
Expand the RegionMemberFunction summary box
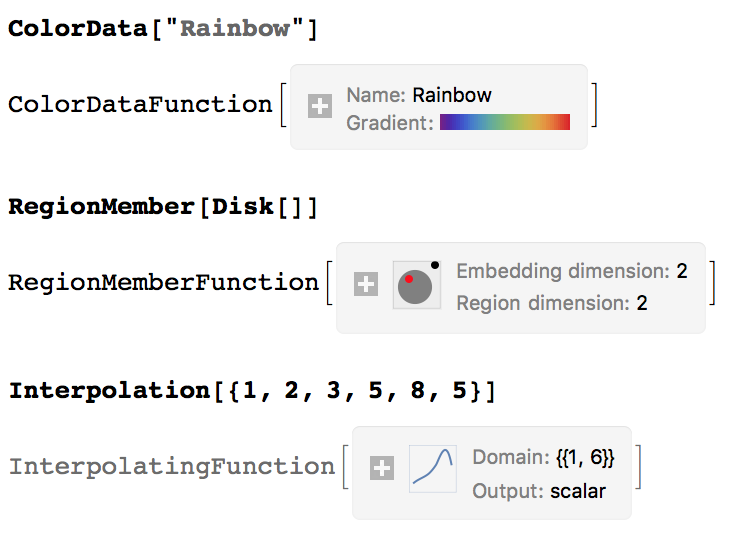[366, 285]
